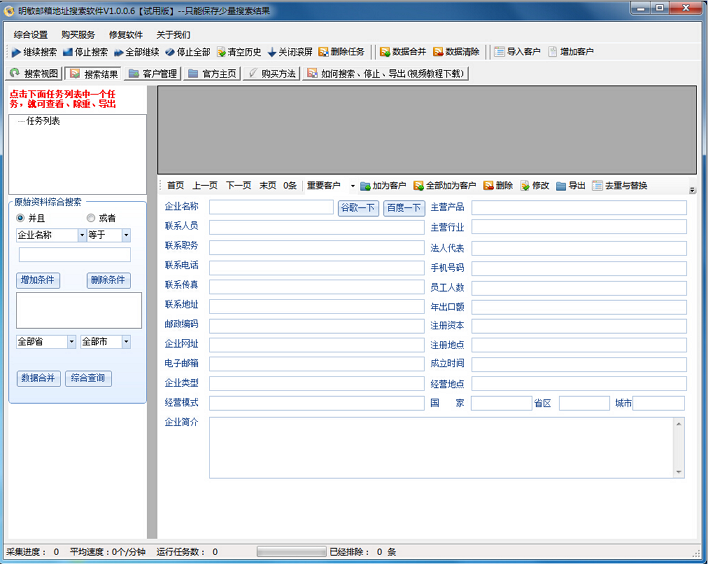Click the 去重与替换 icon
This screenshot has width=708, height=564.
[x=597, y=186]
